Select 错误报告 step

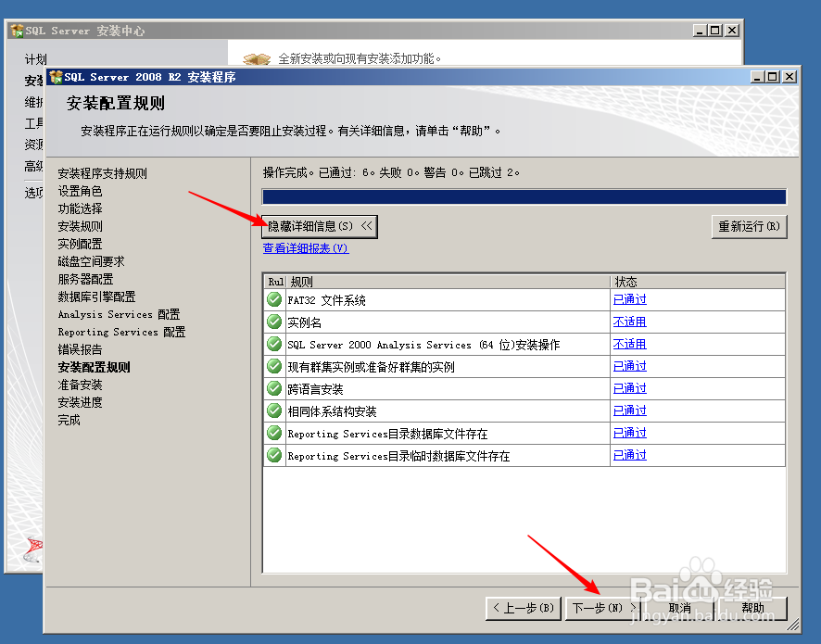coord(80,349)
